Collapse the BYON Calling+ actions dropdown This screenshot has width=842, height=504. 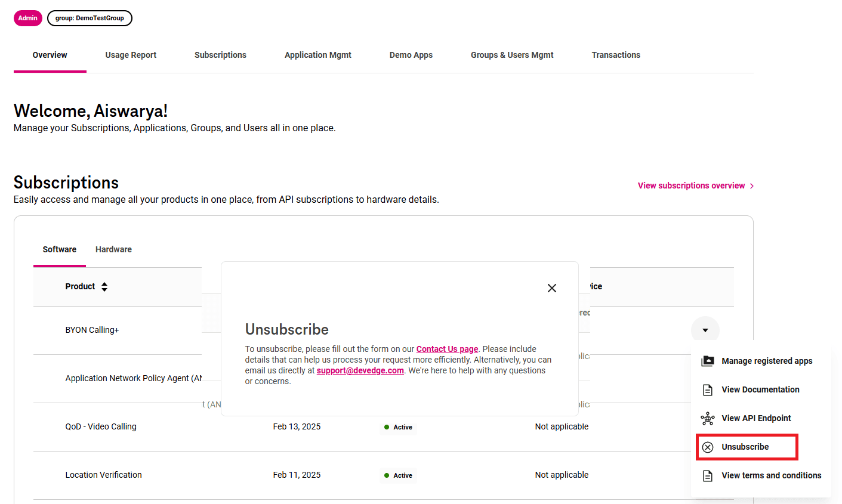pyautogui.click(x=705, y=330)
